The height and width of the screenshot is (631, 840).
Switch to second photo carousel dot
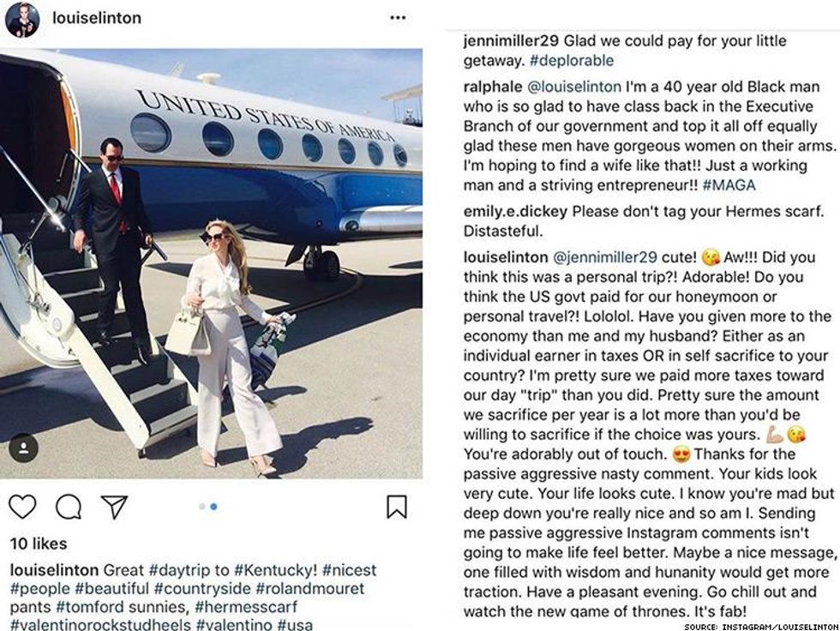[x=213, y=507]
